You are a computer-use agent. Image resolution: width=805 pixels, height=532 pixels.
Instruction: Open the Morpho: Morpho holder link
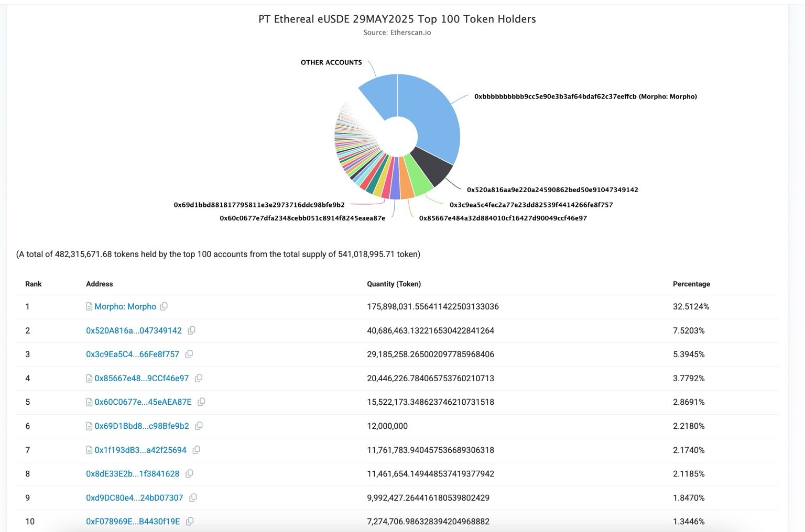[125, 307]
